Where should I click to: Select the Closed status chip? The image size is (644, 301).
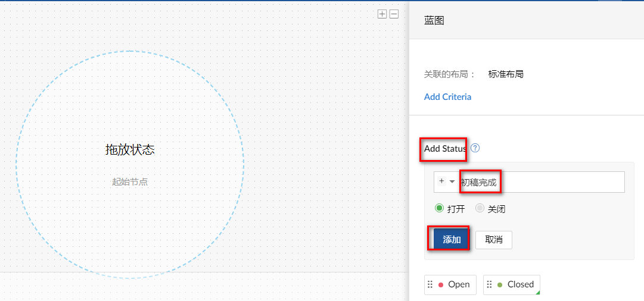512,284
